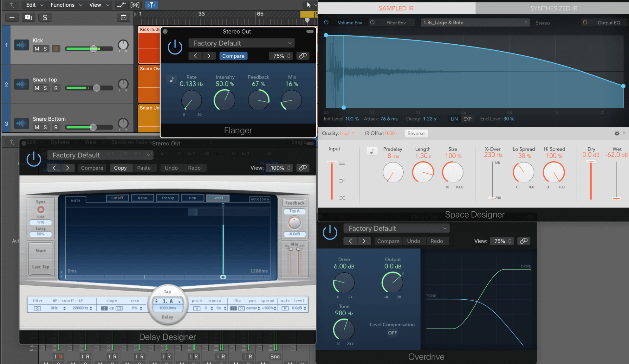Click the Overdrive Drive knob
Image resolution: width=629 pixels, height=364 pixels.
pos(344,283)
